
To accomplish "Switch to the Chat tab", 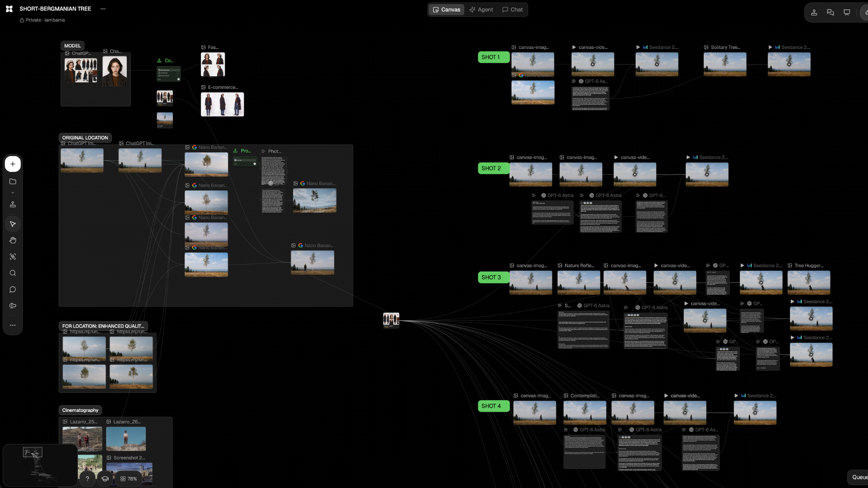I will click(x=512, y=9).
